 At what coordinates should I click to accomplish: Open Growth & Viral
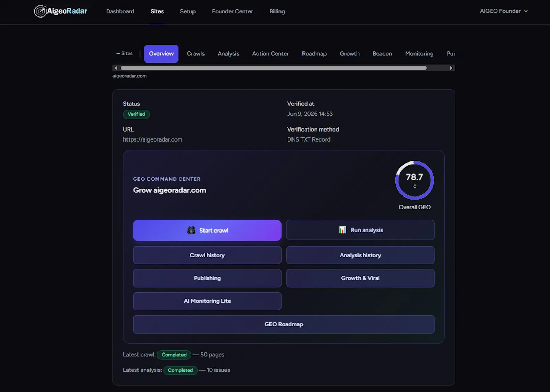(x=360, y=278)
